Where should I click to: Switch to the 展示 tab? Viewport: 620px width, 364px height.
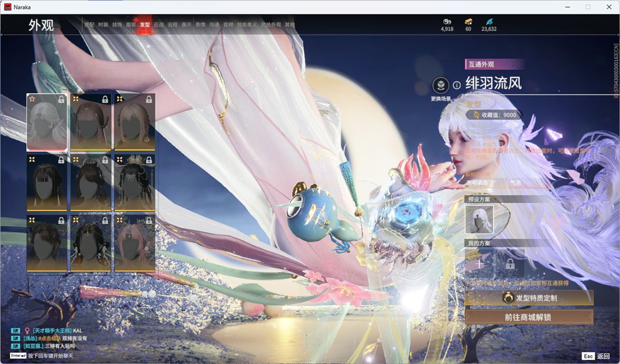[186, 25]
